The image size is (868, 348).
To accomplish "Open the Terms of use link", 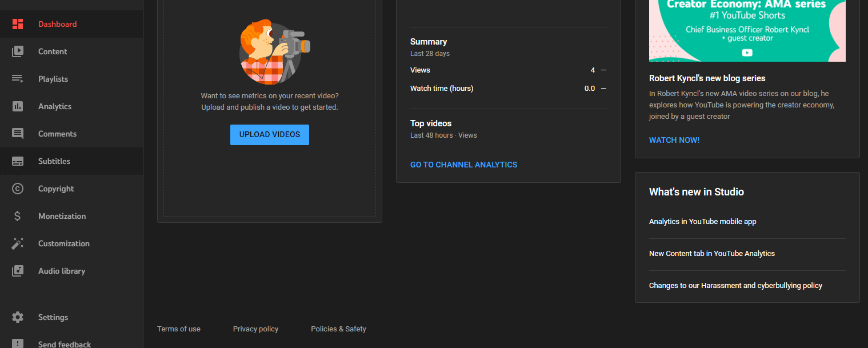I will point(179,329).
